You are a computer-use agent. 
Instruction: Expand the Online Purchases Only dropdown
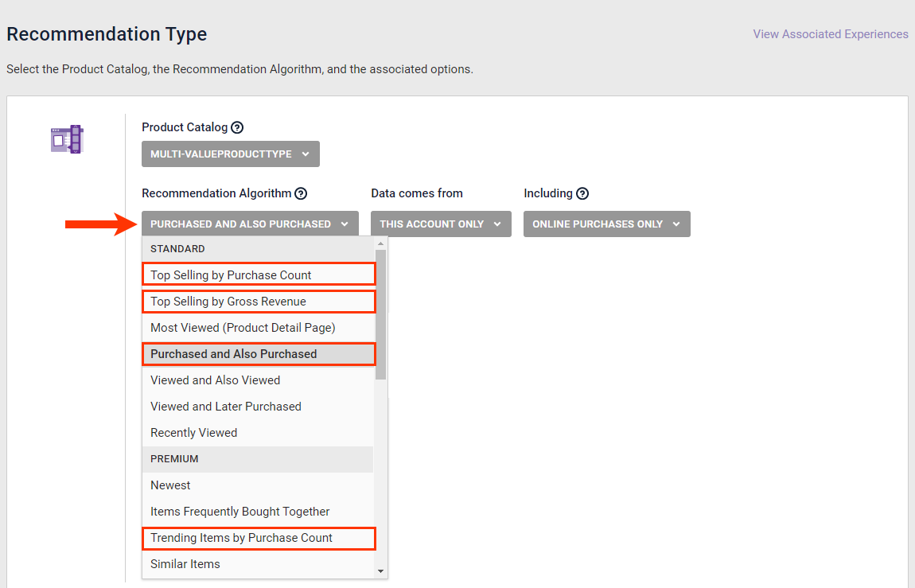point(606,224)
